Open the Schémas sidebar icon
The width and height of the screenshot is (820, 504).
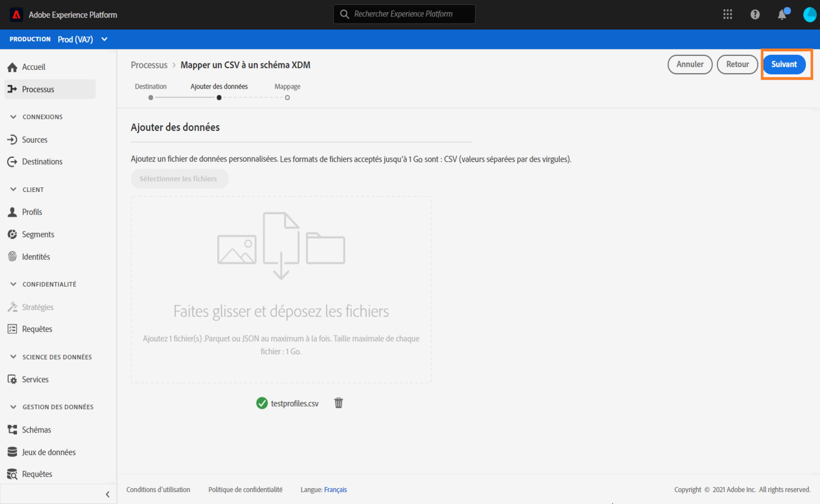pos(12,430)
